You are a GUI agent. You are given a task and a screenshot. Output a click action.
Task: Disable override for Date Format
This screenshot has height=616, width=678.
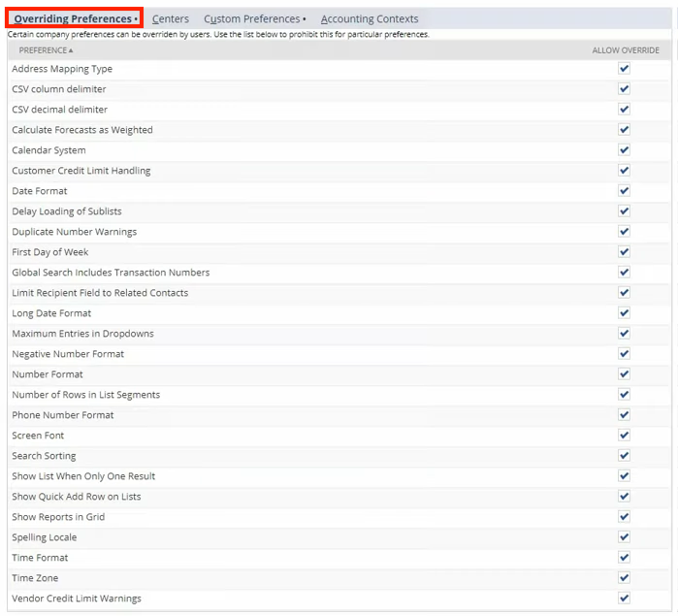[624, 191]
